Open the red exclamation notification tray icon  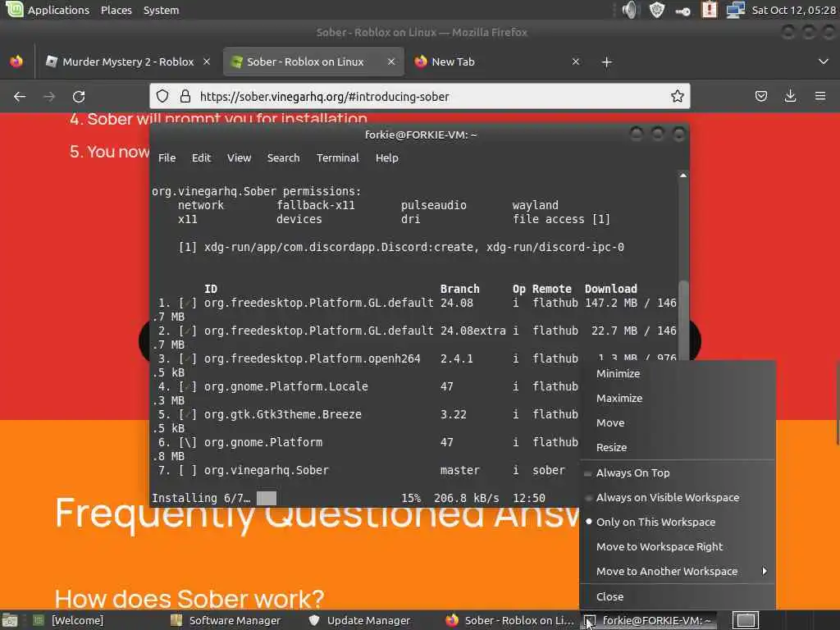click(710, 10)
